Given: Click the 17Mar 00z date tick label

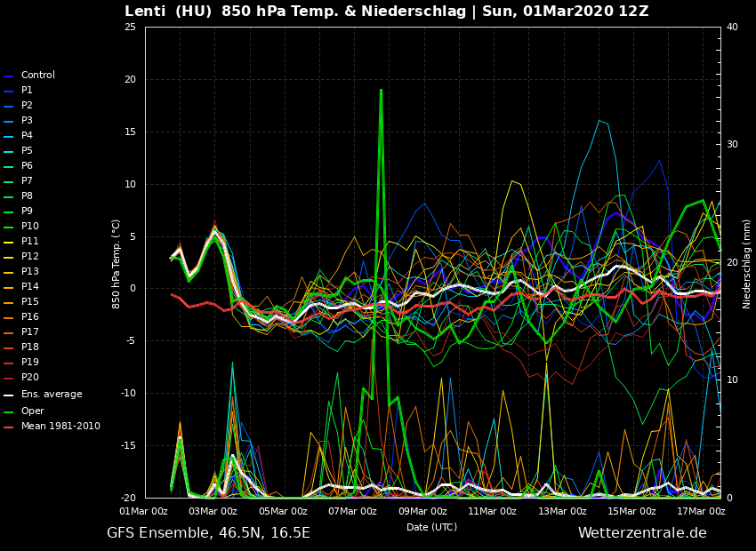Looking at the screenshot, I should [x=701, y=511].
